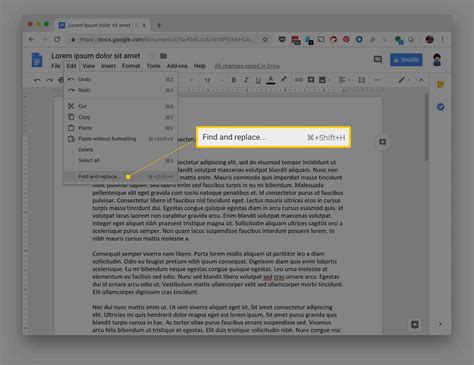Click the Explore button at bottom right

pyautogui.click(x=415, y=325)
